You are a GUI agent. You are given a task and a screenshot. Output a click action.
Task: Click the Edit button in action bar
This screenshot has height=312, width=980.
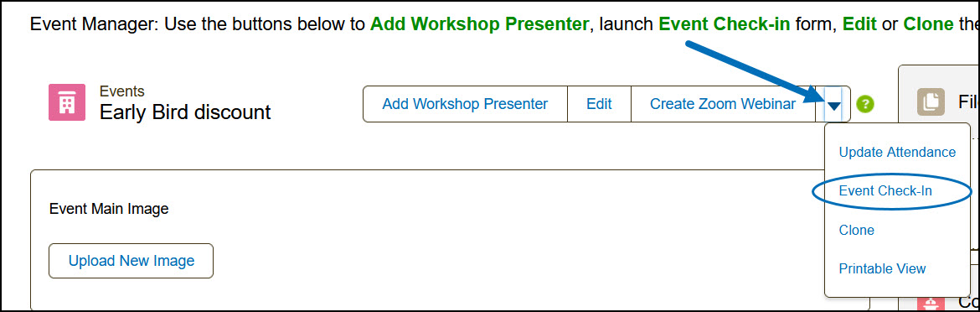click(599, 104)
